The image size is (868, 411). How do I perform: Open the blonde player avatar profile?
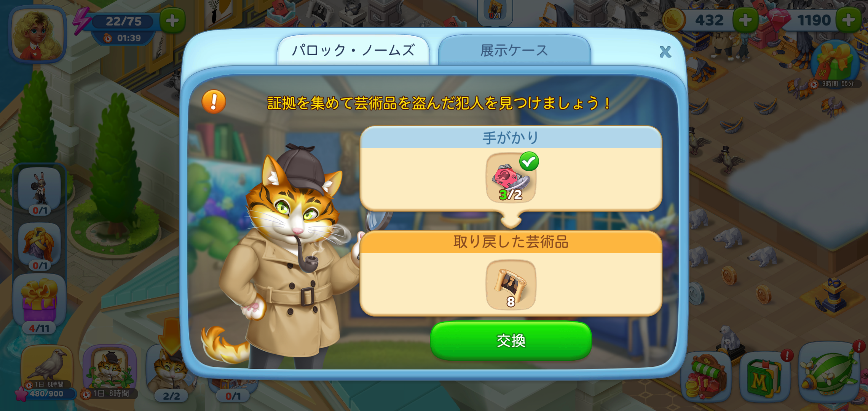[x=37, y=34]
